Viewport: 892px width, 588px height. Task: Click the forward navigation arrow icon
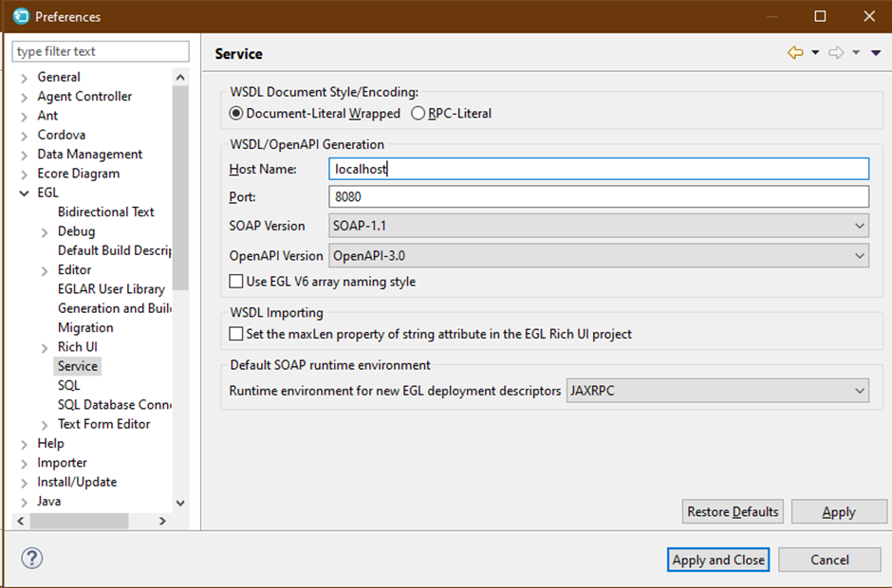(x=836, y=53)
